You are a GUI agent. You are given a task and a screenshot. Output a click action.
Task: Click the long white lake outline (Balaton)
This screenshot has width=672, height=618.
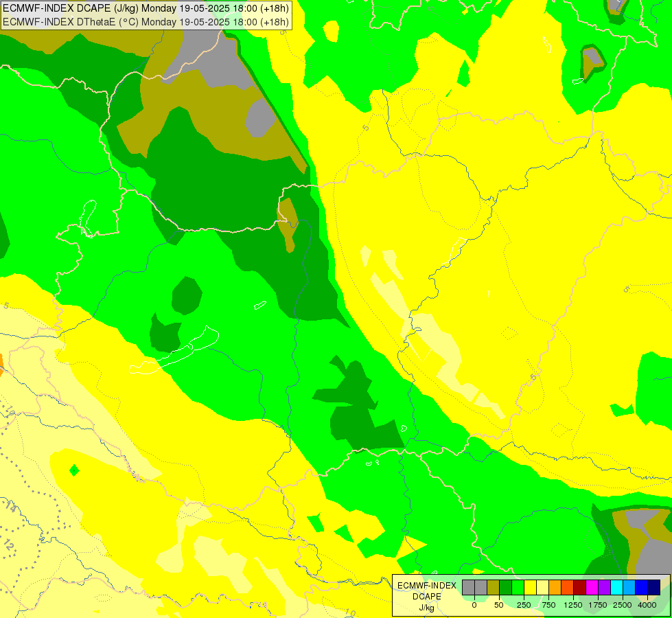[x=174, y=351]
